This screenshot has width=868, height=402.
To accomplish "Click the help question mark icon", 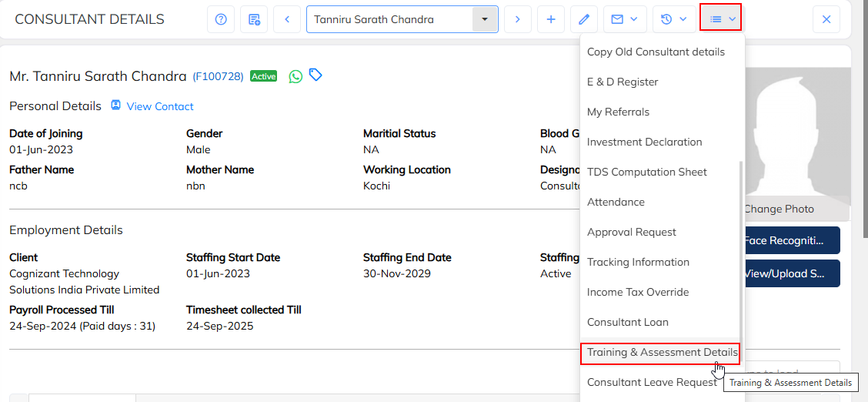I will click(221, 19).
